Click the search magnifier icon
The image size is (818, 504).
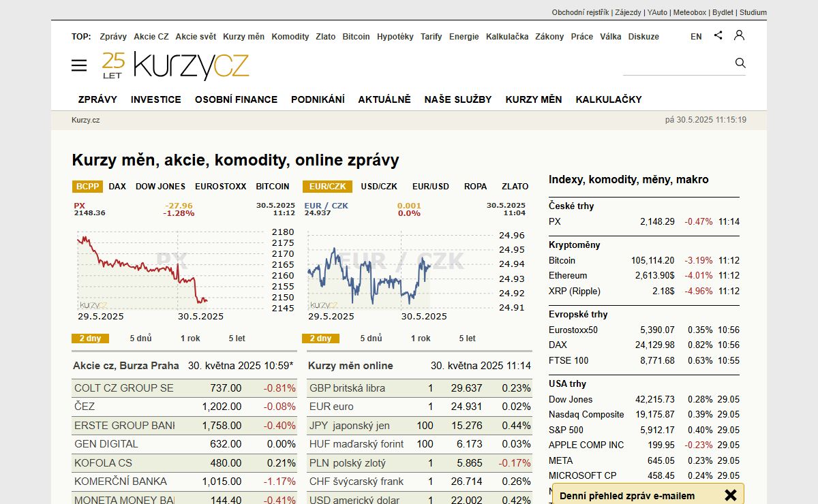coord(740,63)
